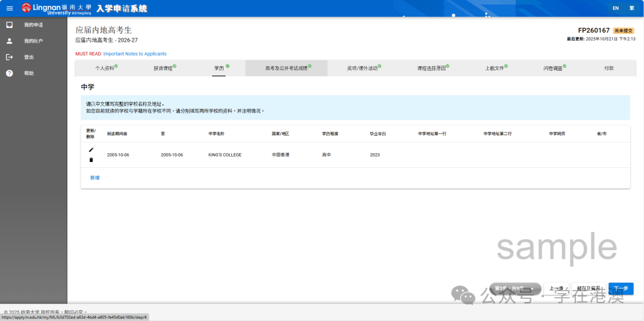This screenshot has width=644, height=321.
Task: Open the 高考及公开考试成绩 tab
Action: 287,68
